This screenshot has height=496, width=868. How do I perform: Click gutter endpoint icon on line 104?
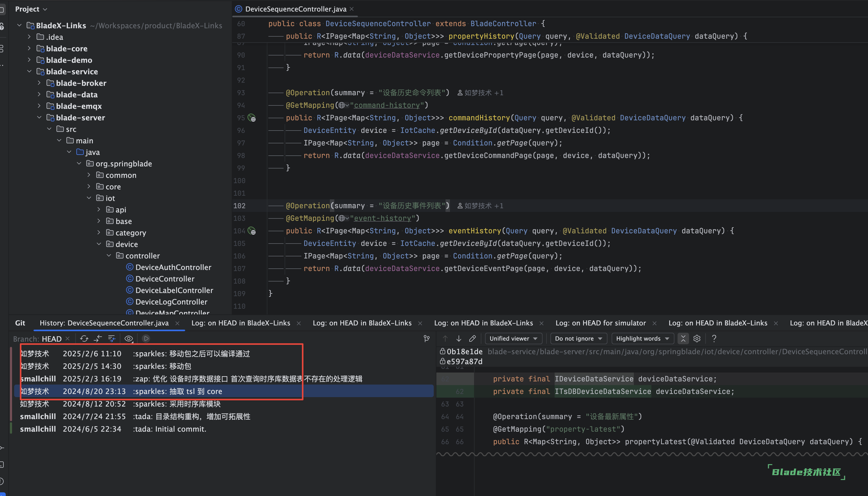click(252, 231)
